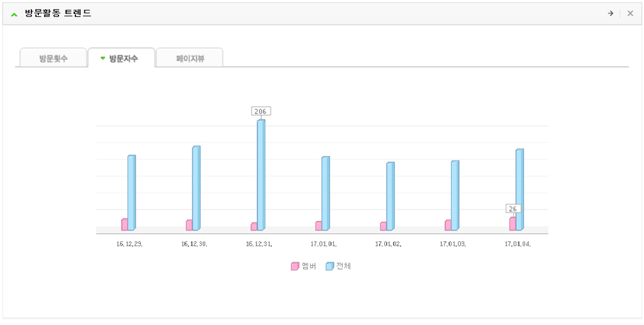Open the 페이지뷰 tab

coord(190,58)
